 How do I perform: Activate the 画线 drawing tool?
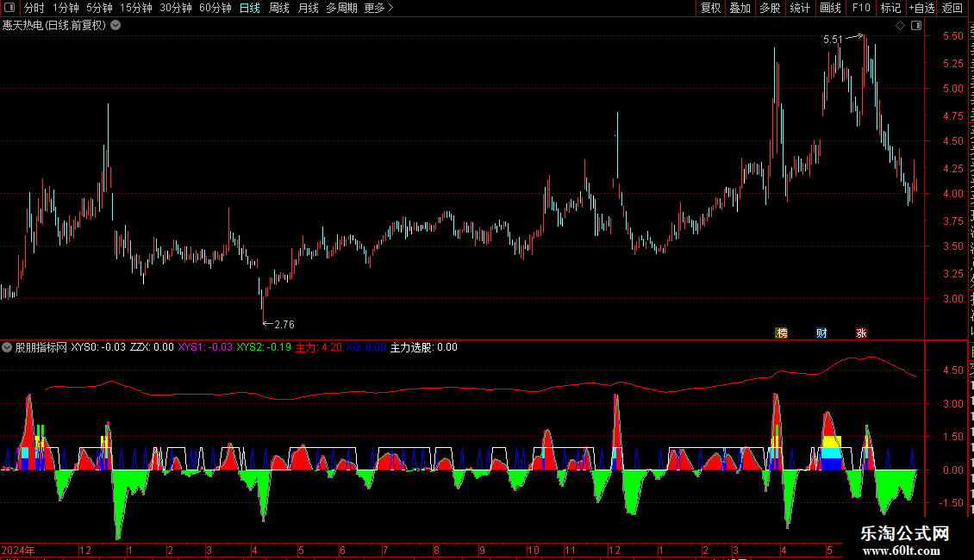click(x=830, y=8)
